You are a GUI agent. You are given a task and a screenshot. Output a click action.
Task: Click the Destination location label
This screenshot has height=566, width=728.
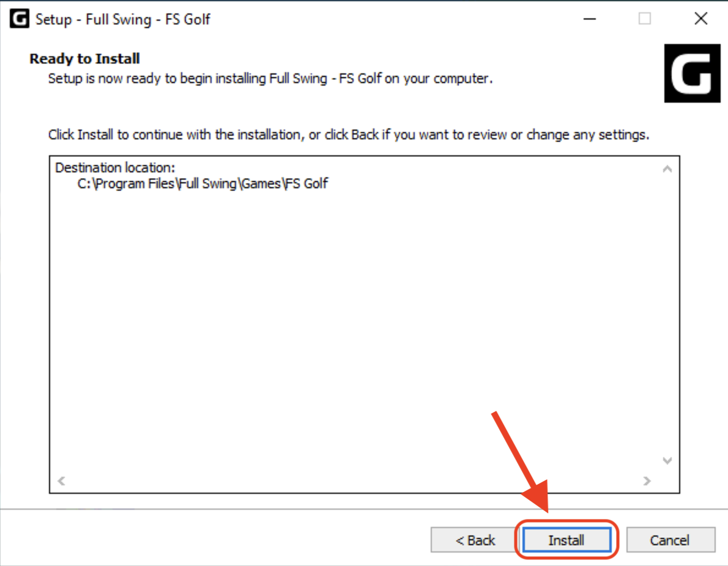[115, 167]
